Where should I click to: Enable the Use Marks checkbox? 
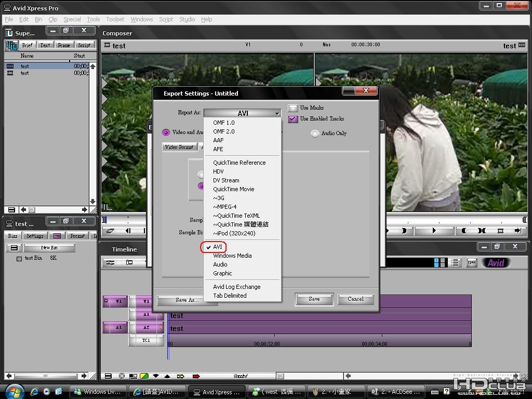click(x=293, y=108)
